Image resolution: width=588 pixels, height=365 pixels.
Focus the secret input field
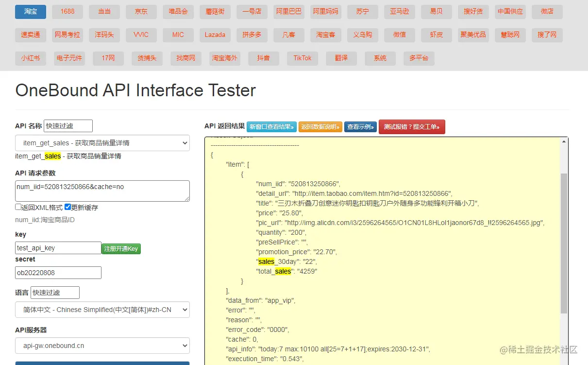click(x=58, y=273)
